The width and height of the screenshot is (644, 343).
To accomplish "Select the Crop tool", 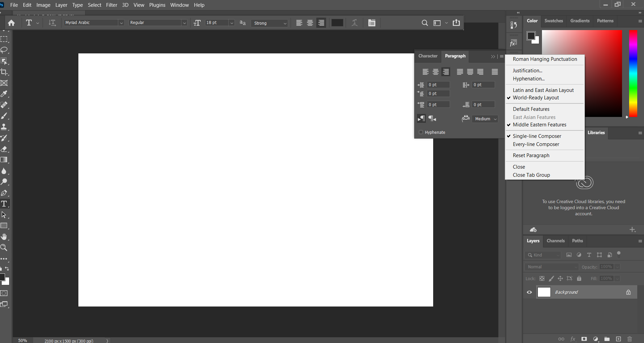I will (x=4, y=72).
